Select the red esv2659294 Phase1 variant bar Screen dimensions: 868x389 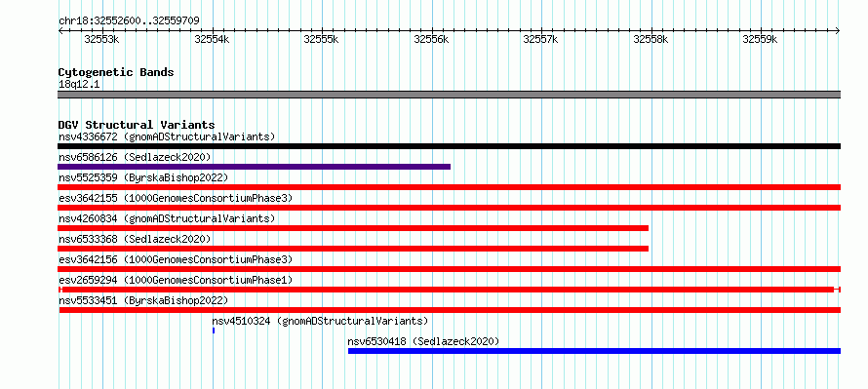pos(449,290)
